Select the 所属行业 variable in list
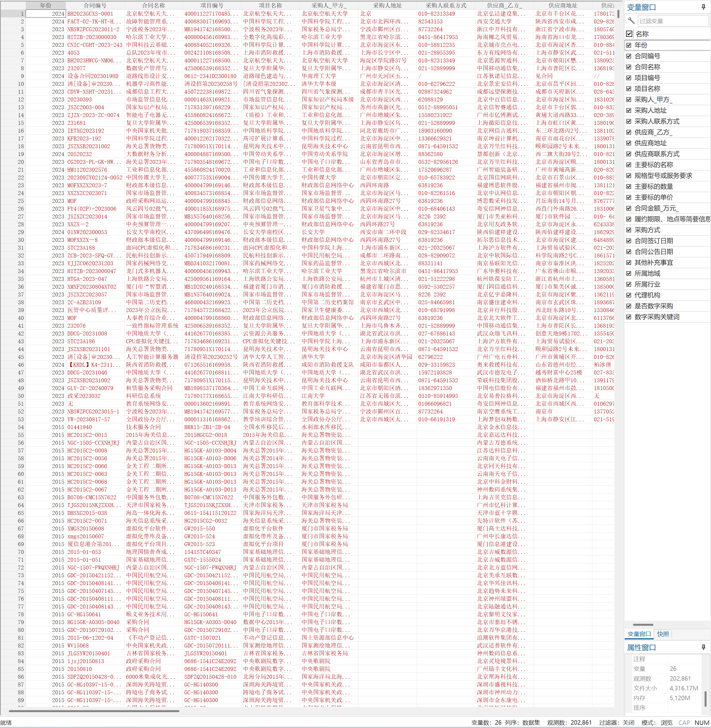The image size is (711, 728). tap(647, 284)
